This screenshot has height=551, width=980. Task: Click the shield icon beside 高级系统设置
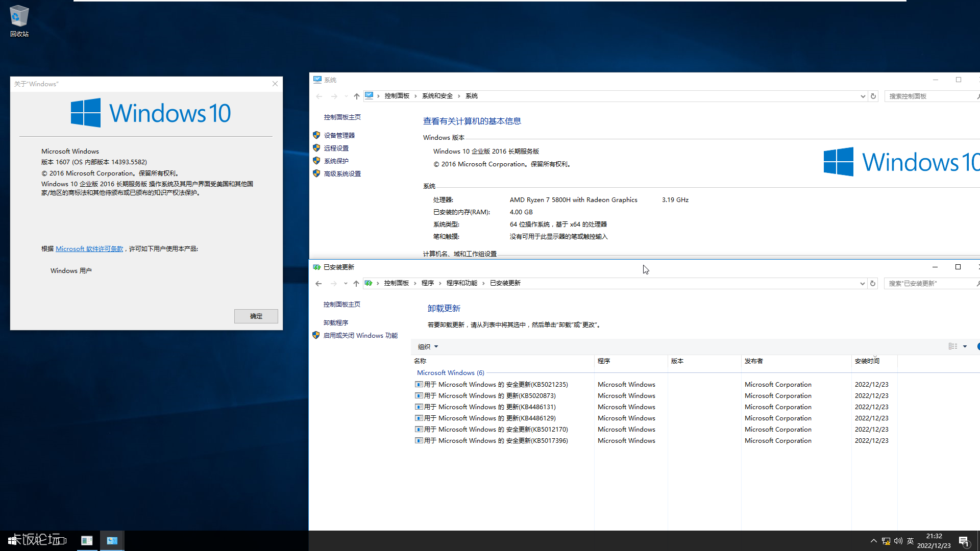coord(316,173)
